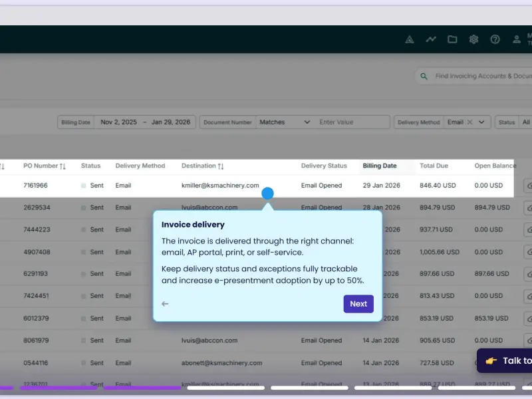Click the Next button in the tooltip

click(358, 304)
